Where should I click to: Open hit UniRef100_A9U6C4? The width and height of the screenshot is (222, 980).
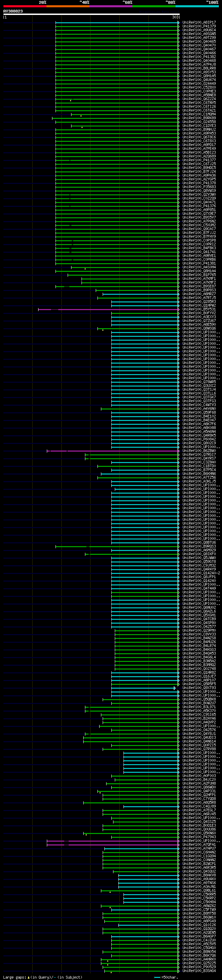point(199,30)
